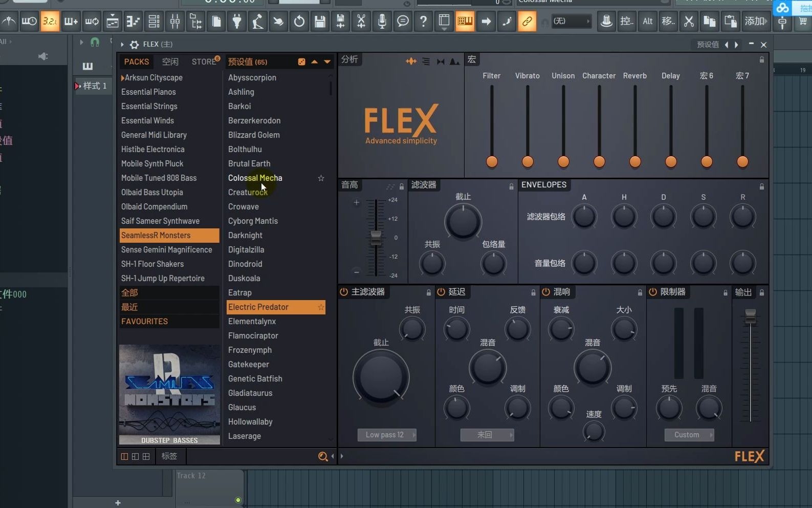Click the metronome icon in the toolbar
Viewport: 812px width, 508px height.
tap(9, 22)
